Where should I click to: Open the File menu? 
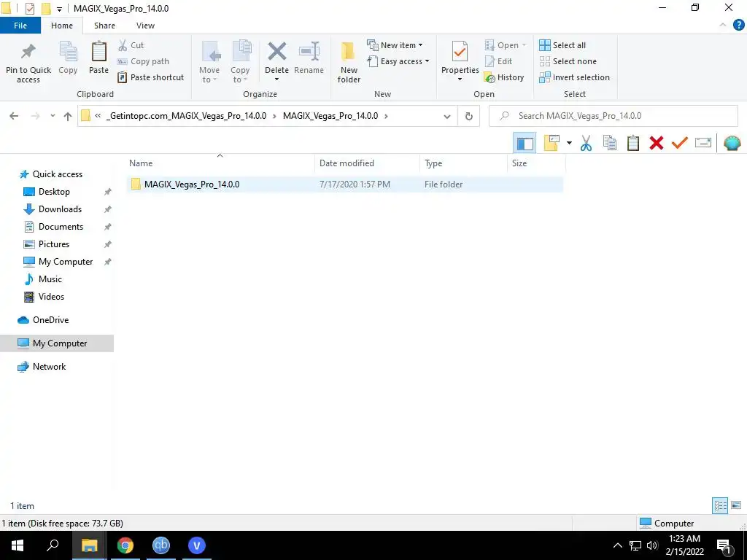[20, 26]
